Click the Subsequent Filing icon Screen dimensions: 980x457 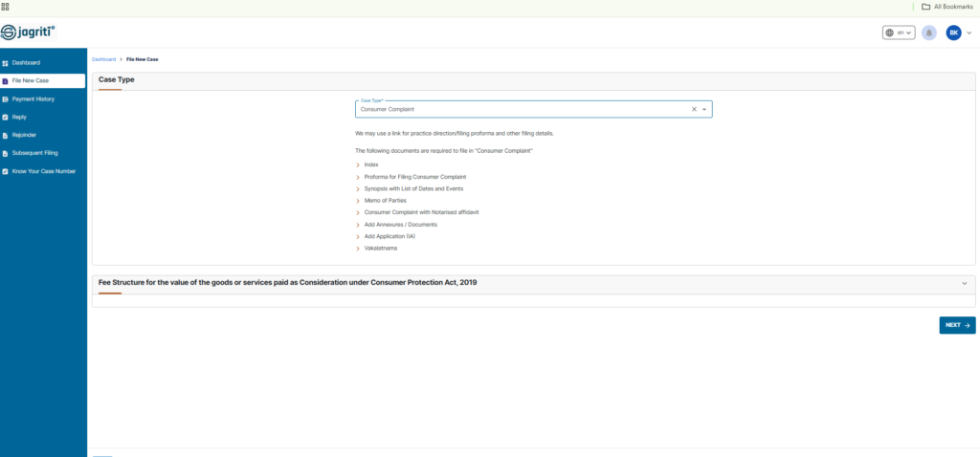coord(5,154)
